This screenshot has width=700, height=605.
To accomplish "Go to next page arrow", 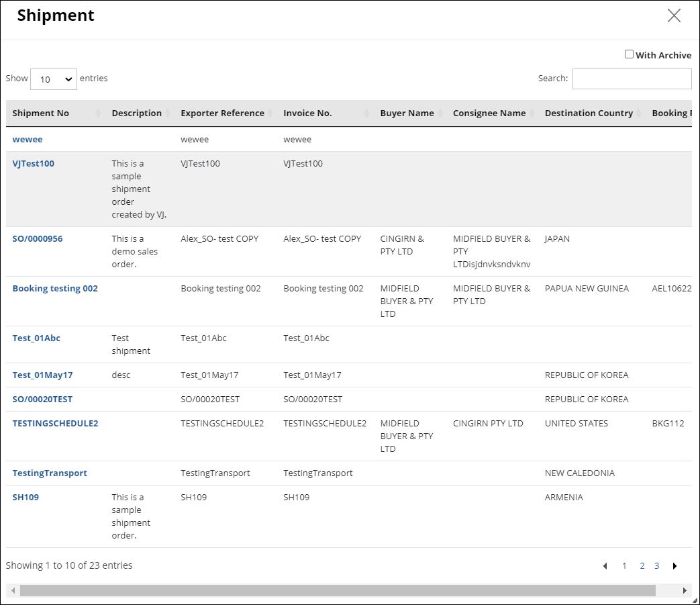I will coord(674,565).
